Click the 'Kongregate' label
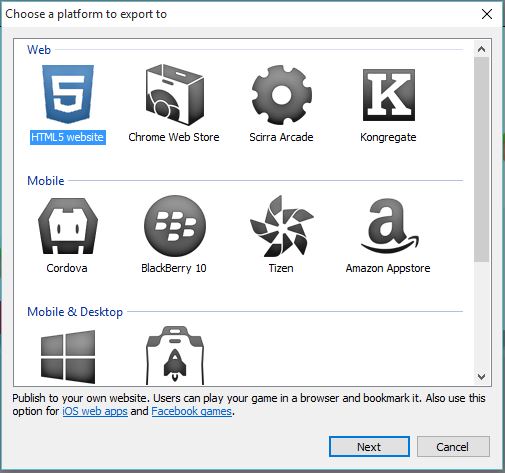This screenshot has height=473, width=505. [x=388, y=138]
